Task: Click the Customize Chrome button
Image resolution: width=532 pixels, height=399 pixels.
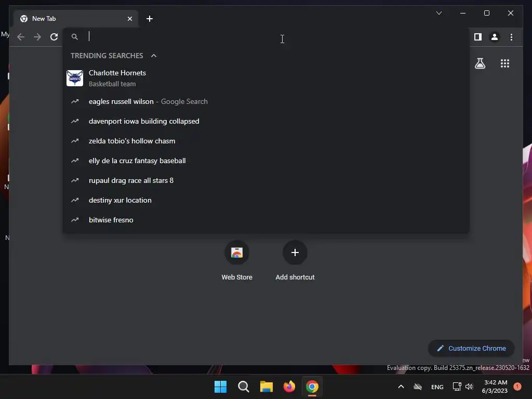Action: click(471, 349)
